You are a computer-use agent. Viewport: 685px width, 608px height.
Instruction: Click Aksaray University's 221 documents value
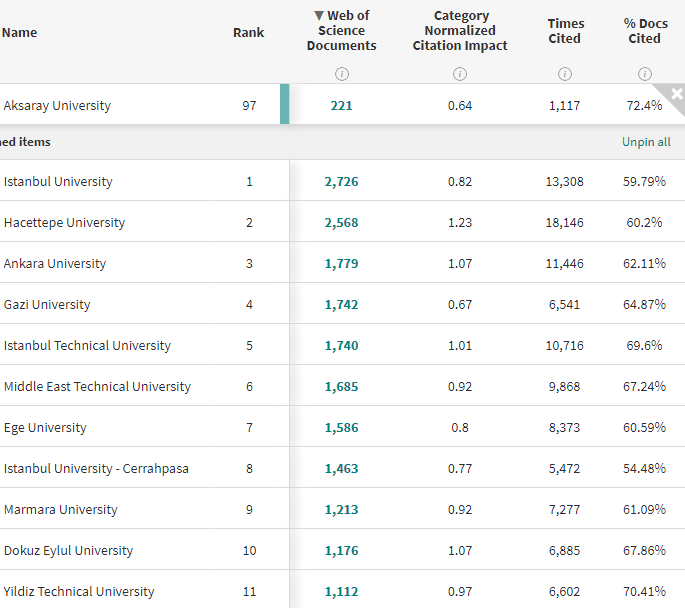click(x=341, y=106)
